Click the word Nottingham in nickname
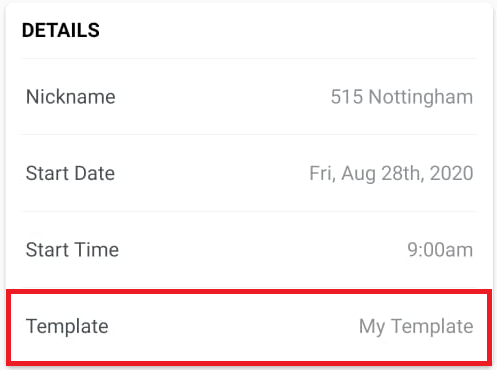497x370 pixels. 421,97
